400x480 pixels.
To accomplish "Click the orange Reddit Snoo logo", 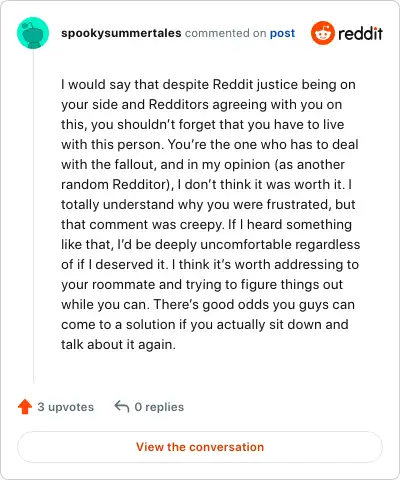I will pyautogui.click(x=323, y=33).
